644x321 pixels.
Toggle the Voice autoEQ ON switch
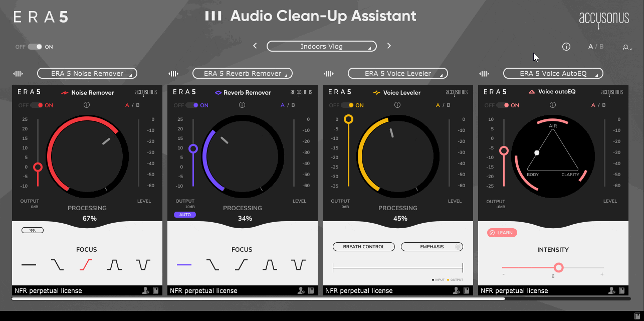click(x=503, y=105)
